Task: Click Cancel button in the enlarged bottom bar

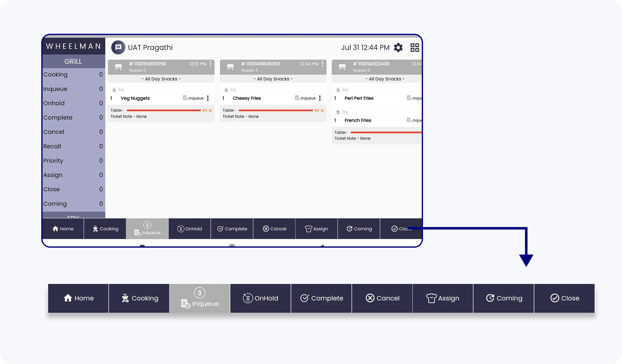Action: (382, 298)
